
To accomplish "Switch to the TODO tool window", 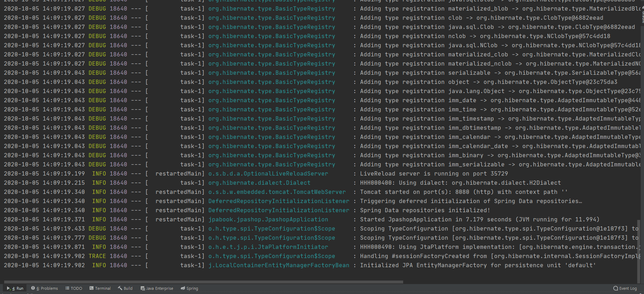I will [74, 288].
